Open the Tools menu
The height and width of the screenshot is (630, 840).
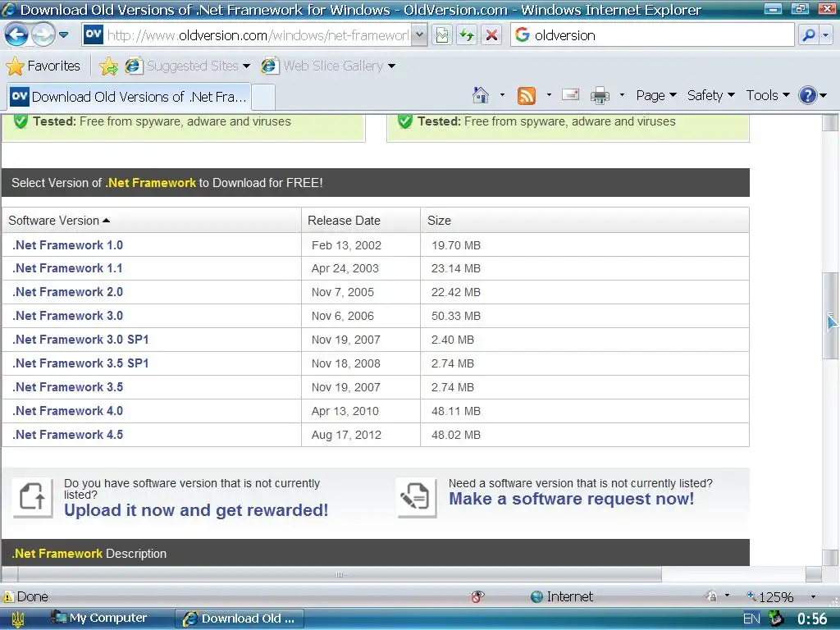click(x=768, y=95)
